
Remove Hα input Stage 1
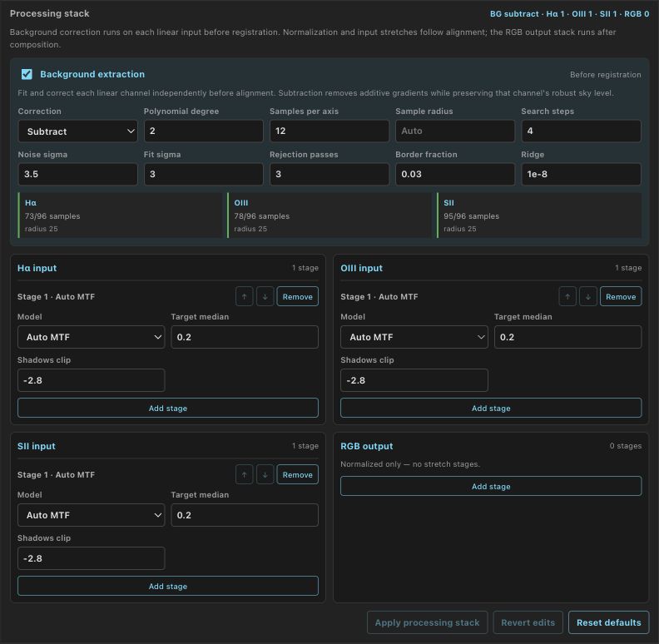coord(298,296)
